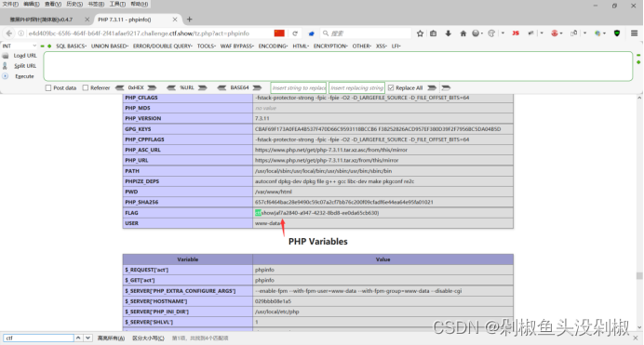Open the hamburger menu icon
The width and height of the screenshot is (644, 345).
(634, 33)
